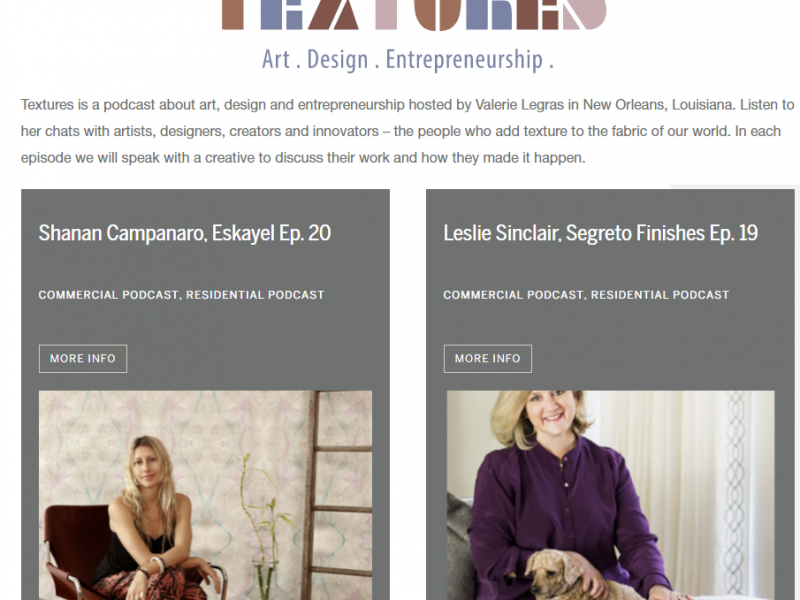Image resolution: width=800 pixels, height=600 pixels.
Task: Select Commercial Podcast category under Leslie Sinclair
Action: click(513, 295)
